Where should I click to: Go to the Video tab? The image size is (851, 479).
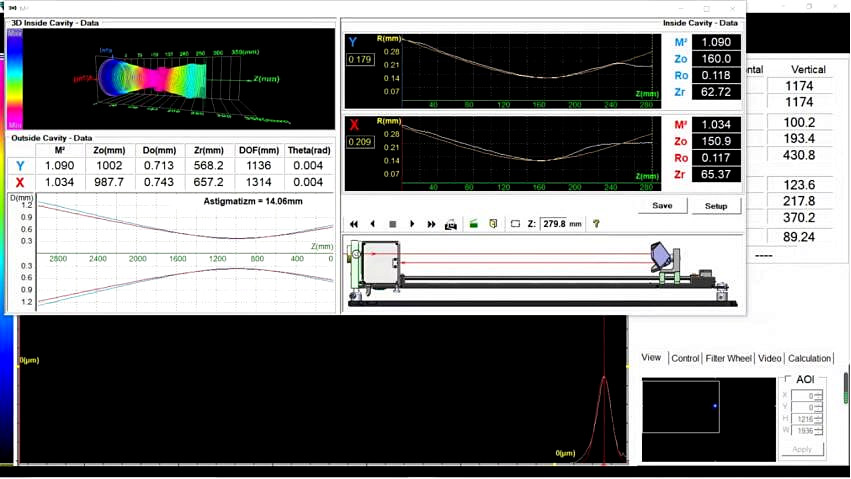coord(769,358)
